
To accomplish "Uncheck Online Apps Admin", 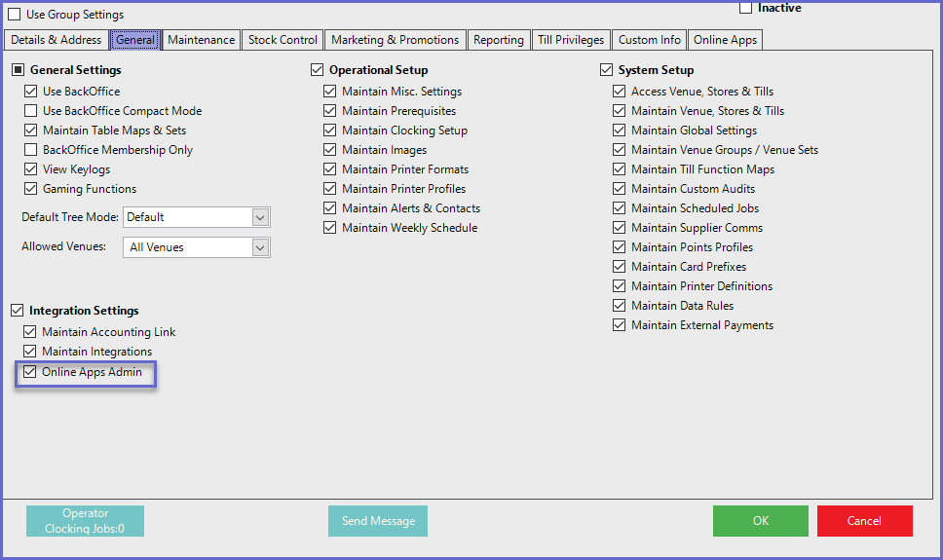I will 29,372.
